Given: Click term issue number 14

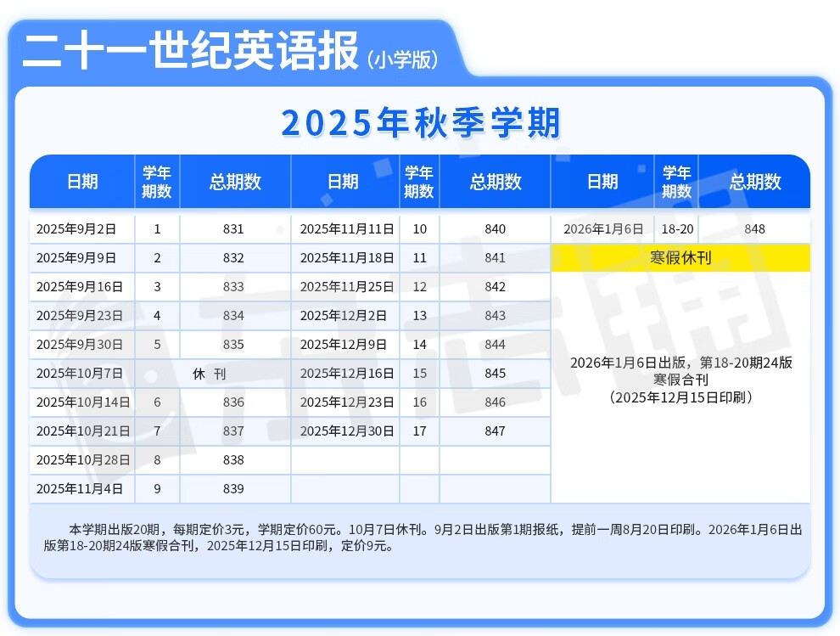Looking at the screenshot, I should [419, 345].
